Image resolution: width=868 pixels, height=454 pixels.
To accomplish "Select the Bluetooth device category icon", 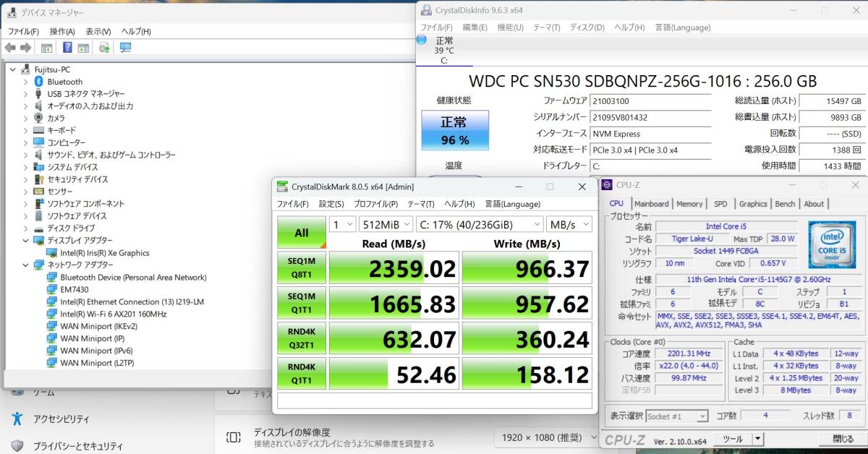I will [x=39, y=82].
